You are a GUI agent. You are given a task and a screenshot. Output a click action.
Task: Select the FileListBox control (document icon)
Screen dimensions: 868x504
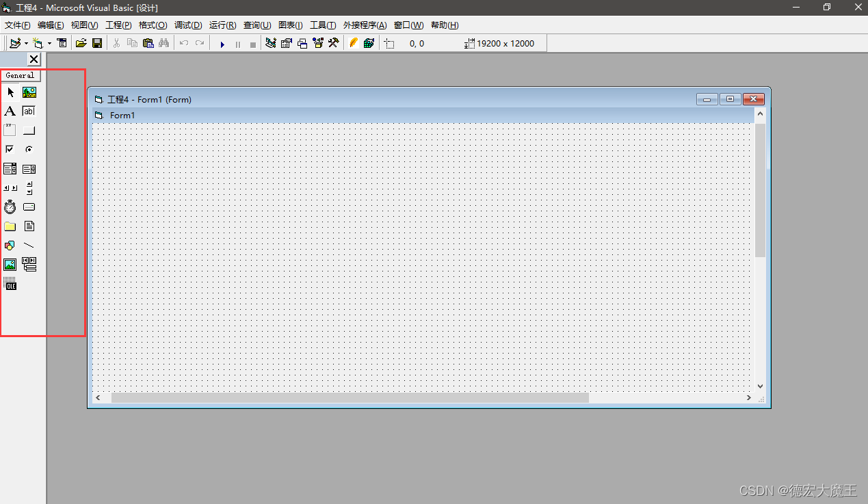click(x=29, y=226)
